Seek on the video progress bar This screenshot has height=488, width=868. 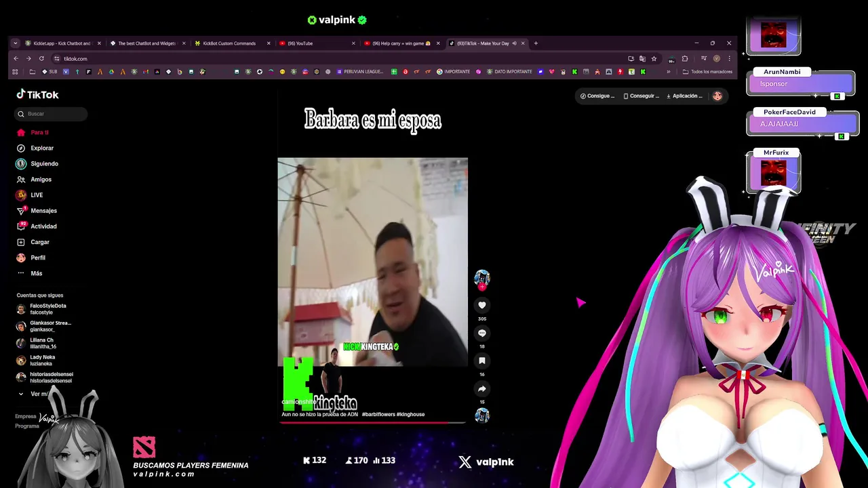click(372, 422)
